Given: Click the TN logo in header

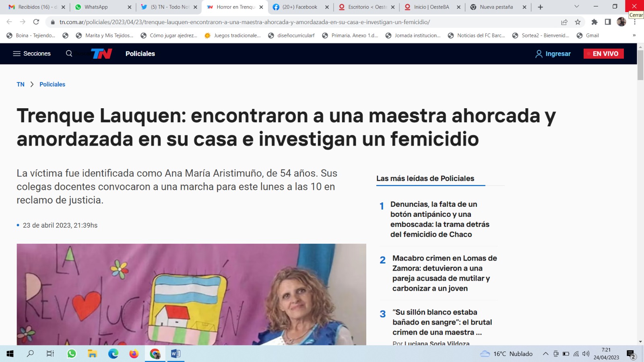Looking at the screenshot, I should click(101, 53).
